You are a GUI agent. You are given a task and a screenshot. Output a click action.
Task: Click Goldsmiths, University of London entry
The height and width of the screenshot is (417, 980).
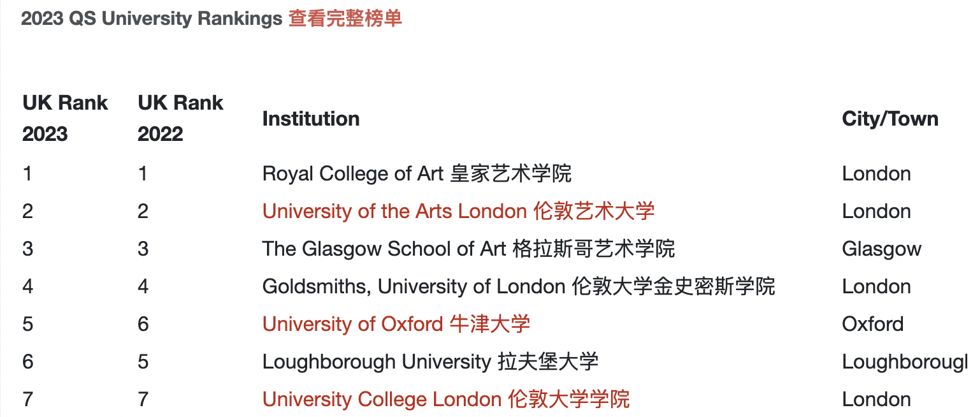[518, 286]
